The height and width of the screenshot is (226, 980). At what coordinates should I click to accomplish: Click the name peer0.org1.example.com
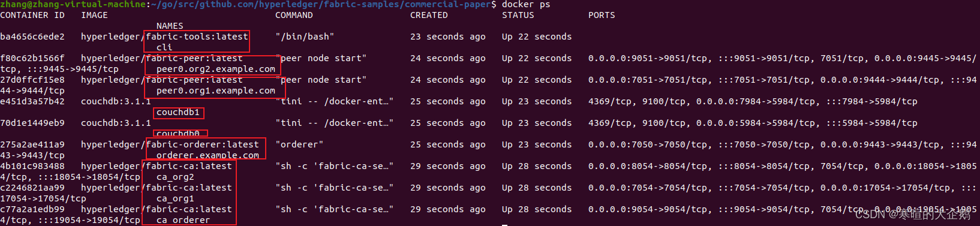coord(216,91)
